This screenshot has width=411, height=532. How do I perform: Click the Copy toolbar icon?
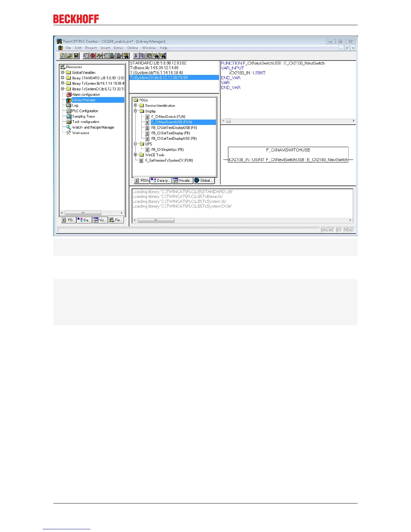[143, 56]
